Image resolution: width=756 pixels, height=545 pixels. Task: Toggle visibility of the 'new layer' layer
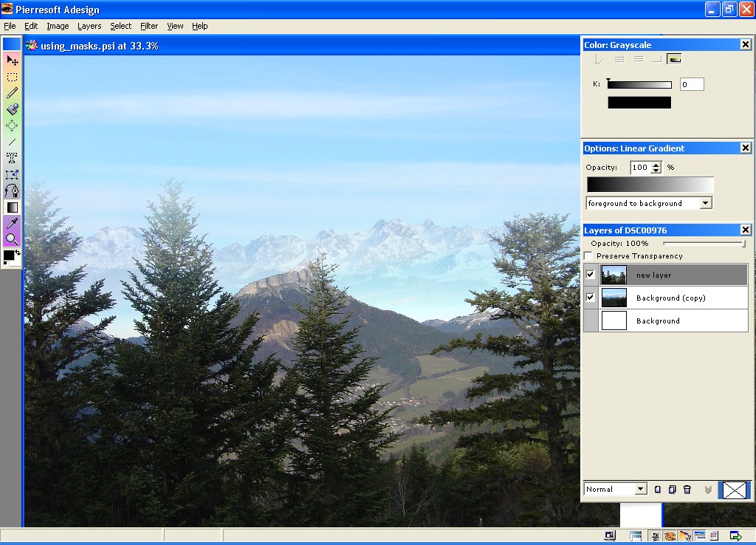click(590, 275)
